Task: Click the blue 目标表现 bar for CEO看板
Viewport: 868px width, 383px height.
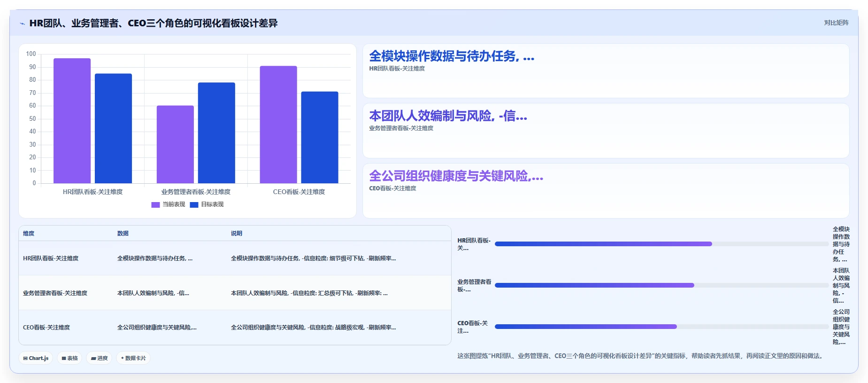Action: (320, 137)
